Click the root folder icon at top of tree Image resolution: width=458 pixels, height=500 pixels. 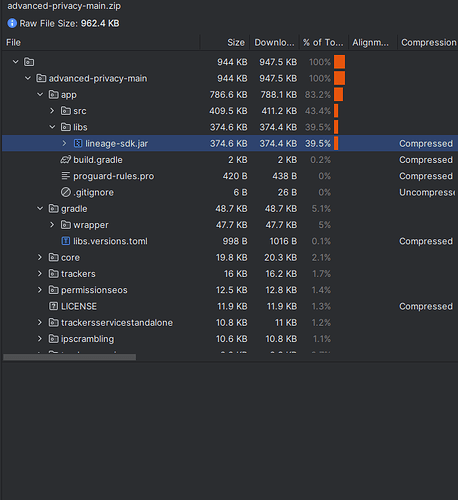click(29, 62)
